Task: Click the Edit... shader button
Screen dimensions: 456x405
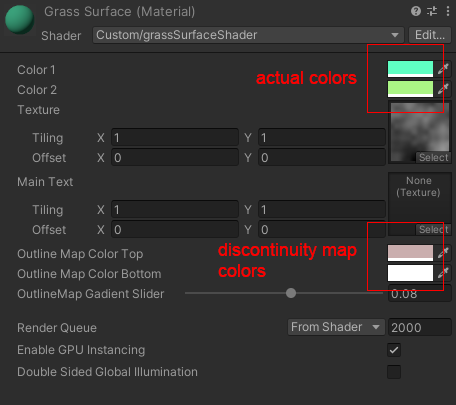Action: (x=430, y=35)
